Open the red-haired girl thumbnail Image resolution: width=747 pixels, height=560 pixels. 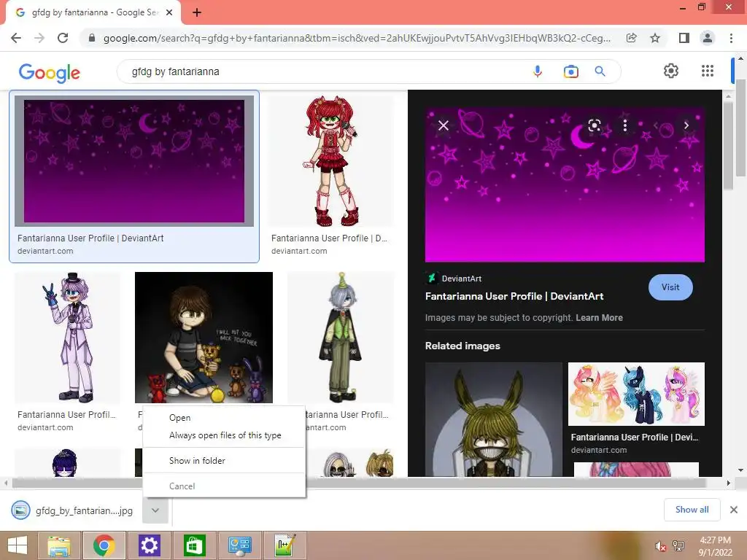(x=331, y=161)
